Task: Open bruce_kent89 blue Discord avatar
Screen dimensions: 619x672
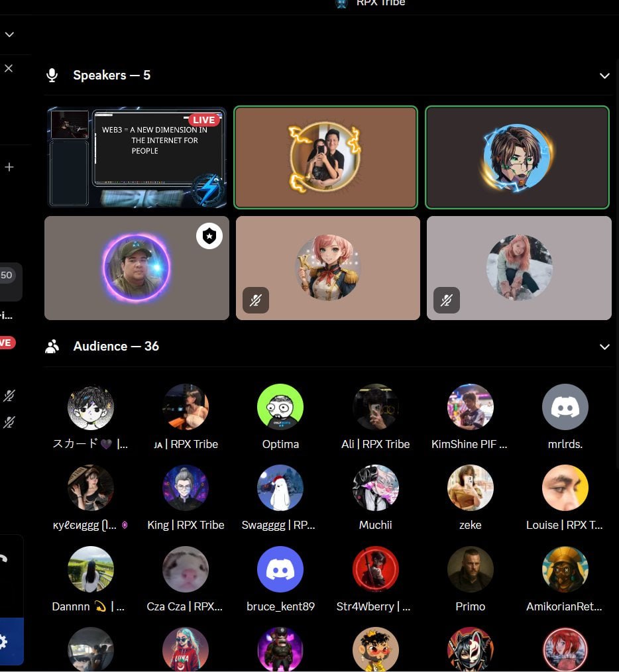Action: (x=280, y=569)
